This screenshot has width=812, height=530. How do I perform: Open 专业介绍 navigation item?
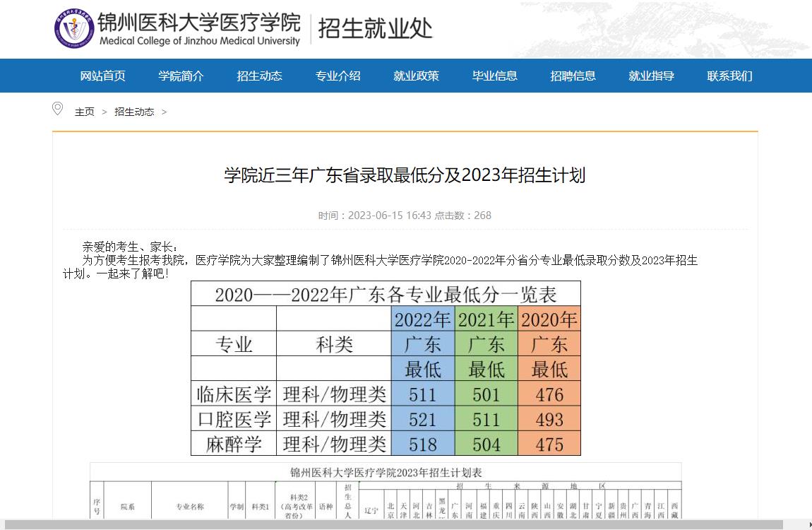coord(338,76)
